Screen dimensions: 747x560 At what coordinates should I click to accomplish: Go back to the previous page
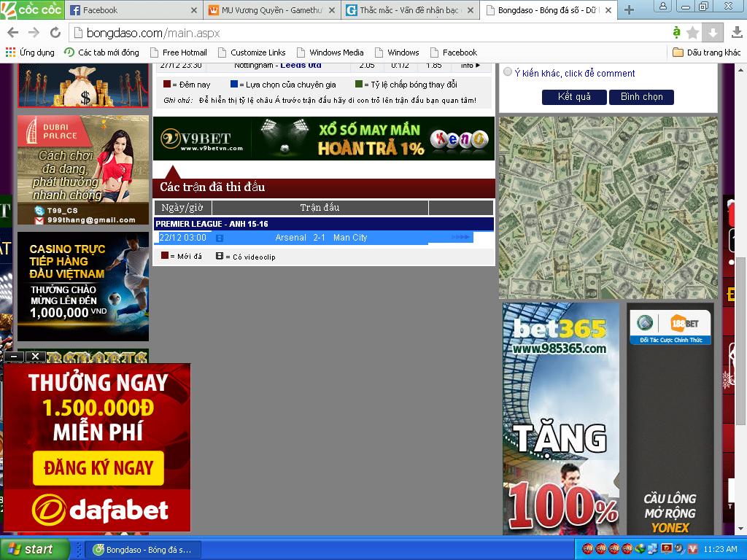point(13,32)
